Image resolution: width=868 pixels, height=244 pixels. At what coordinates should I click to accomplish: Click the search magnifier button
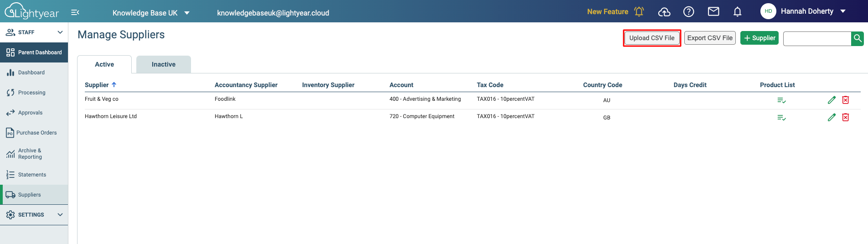coord(858,38)
